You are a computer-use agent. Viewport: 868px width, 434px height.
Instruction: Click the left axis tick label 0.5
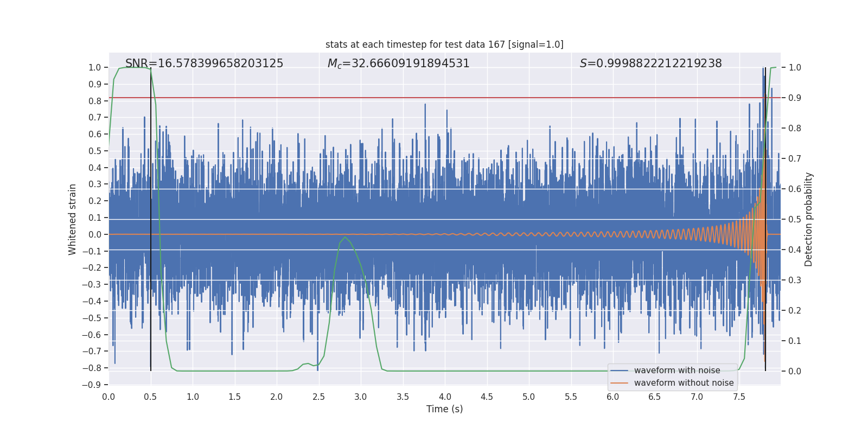(95, 151)
